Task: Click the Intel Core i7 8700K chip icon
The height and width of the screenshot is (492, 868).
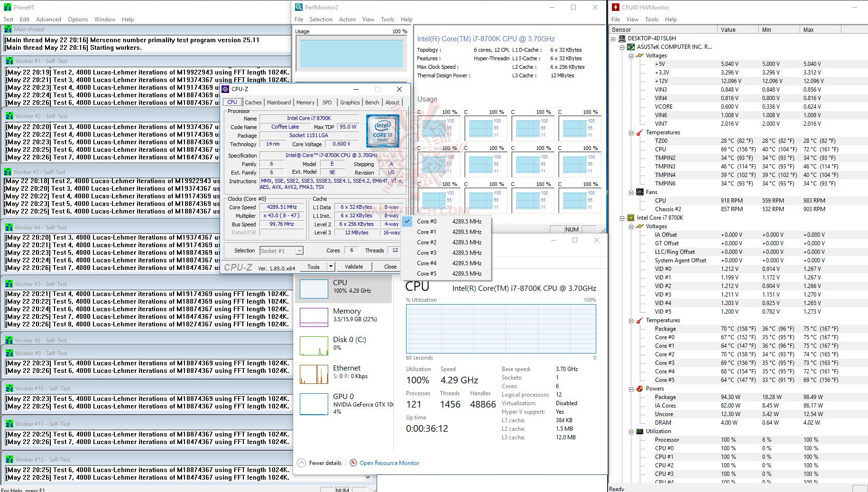Action: point(631,218)
